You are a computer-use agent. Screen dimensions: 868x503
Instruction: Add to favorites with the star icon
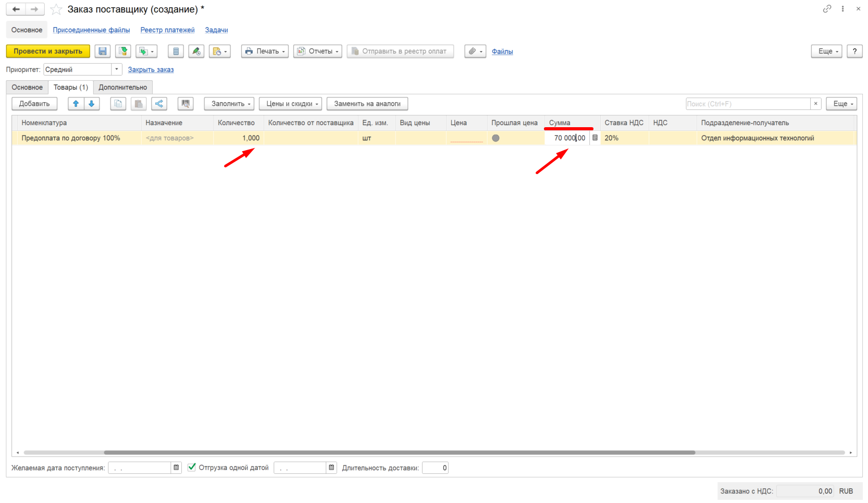tap(56, 9)
